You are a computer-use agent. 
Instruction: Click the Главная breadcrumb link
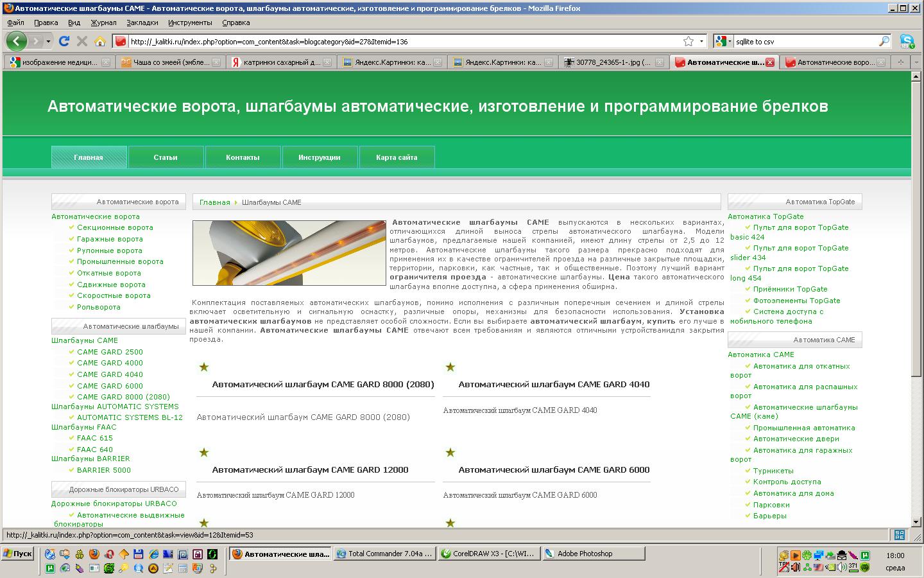coord(214,202)
